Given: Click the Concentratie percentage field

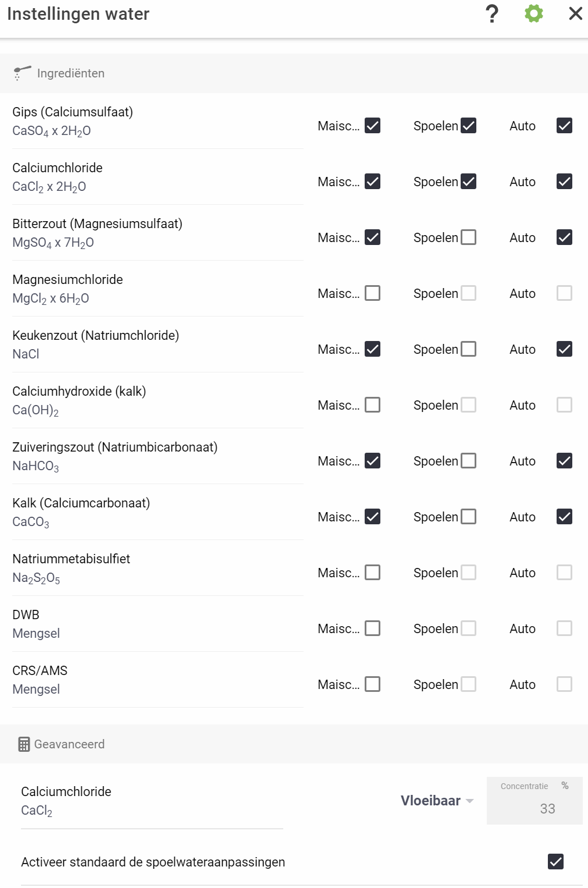Looking at the screenshot, I should click(x=534, y=801).
